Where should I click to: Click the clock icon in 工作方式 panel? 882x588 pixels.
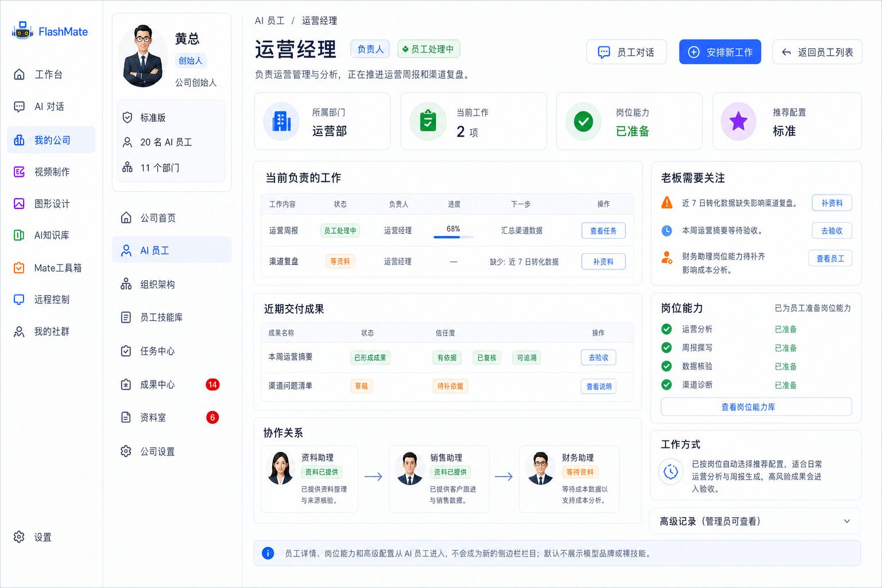point(671,472)
